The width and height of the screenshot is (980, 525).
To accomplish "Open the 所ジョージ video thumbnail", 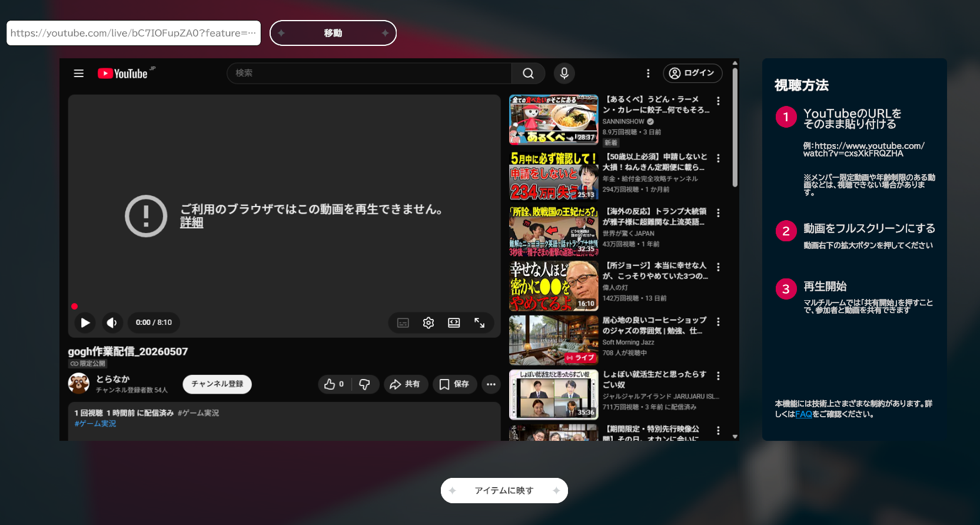I will [553, 285].
